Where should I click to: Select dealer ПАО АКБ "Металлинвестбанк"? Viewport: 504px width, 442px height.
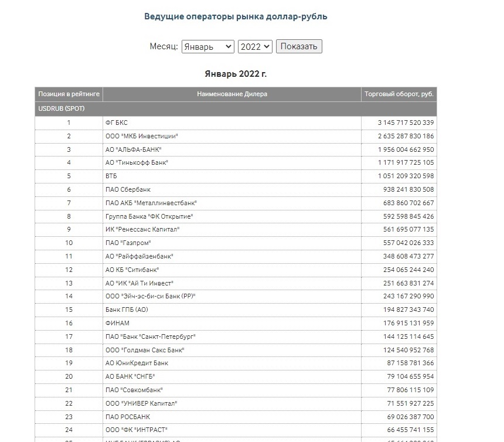(x=151, y=203)
